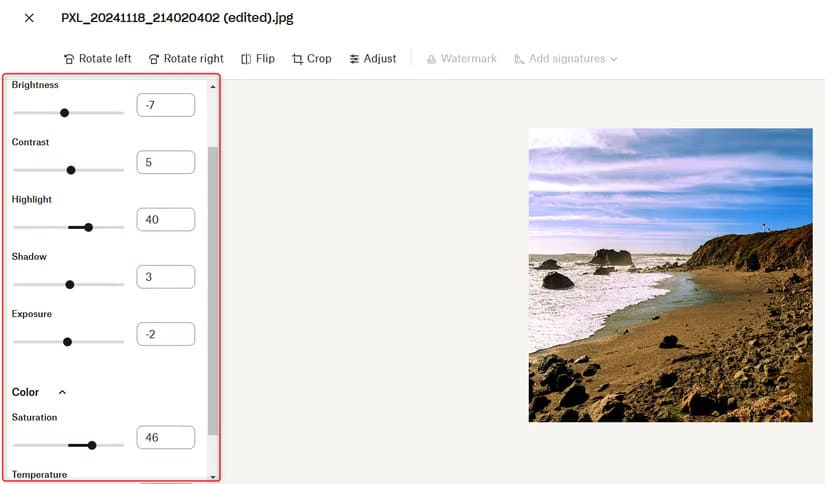Click the Contrast slider handle
The width and height of the screenshot is (825, 484).
click(x=71, y=170)
